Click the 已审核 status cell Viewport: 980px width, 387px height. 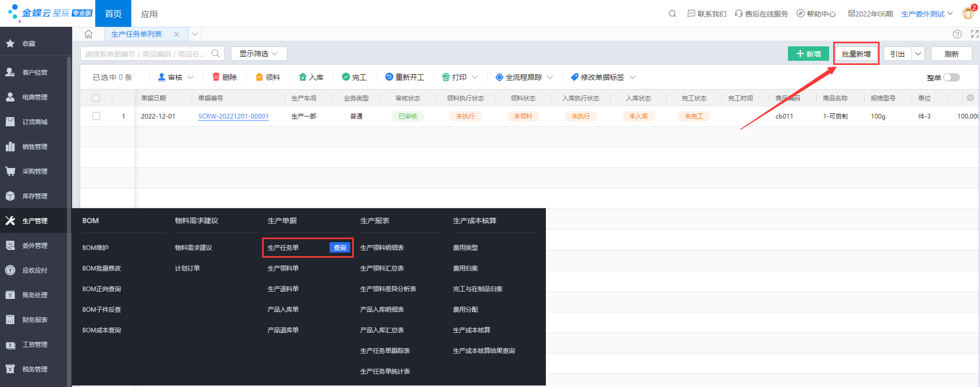point(408,116)
